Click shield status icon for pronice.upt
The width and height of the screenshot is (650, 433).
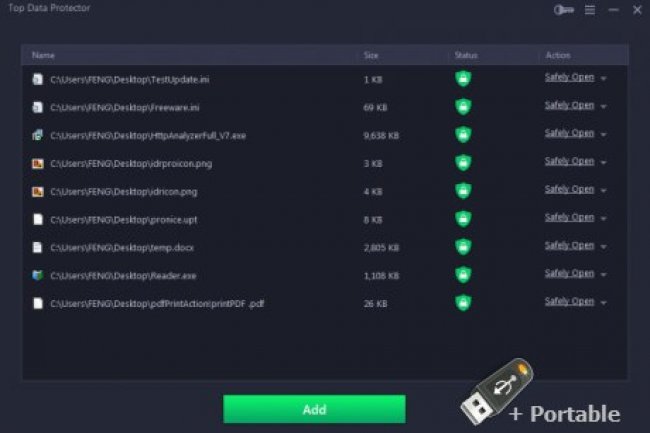pyautogui.click(x=463, y=218)
